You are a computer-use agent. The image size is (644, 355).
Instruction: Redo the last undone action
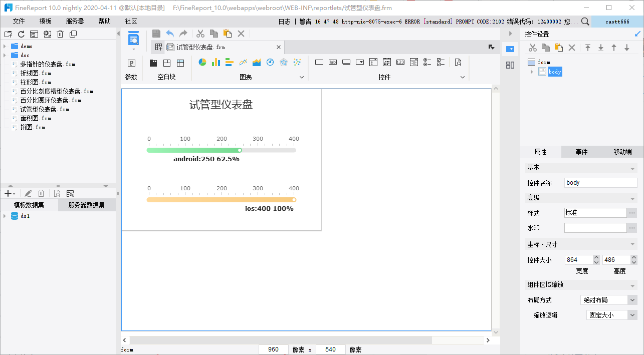pyautogui.click(x=183, y=34)
